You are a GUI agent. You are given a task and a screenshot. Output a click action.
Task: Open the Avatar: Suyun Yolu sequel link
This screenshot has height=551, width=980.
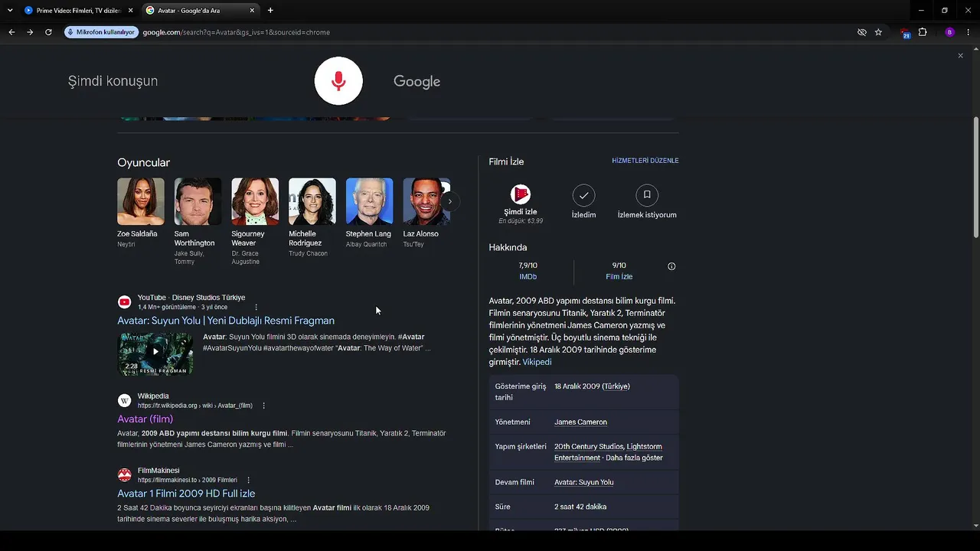pos(583,482)
